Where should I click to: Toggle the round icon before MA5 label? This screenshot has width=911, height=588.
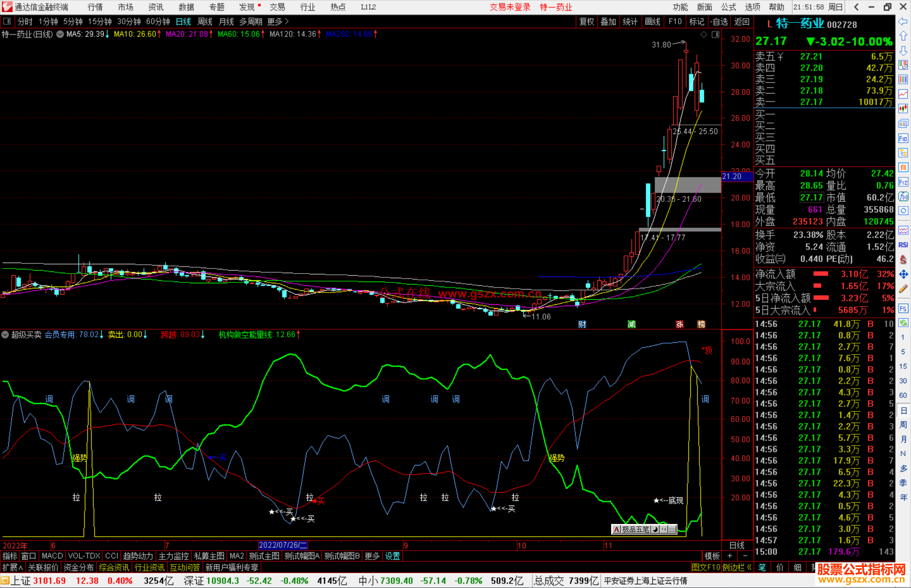click(60, 34)
